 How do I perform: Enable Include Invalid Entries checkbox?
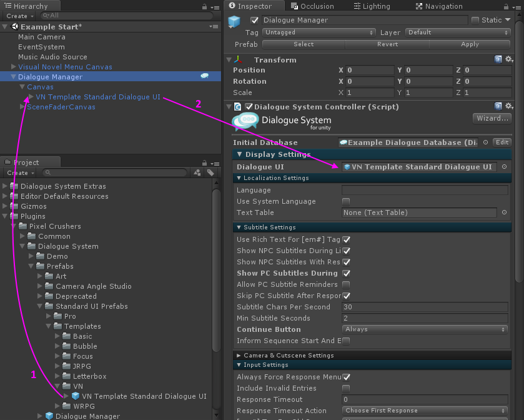point(346,389)
